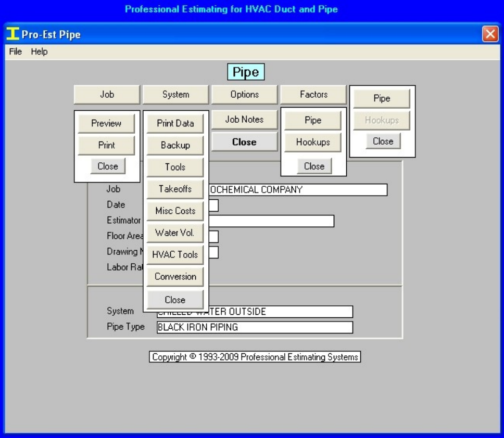Open Print Data from the System list
The width and height of the screenshot is (504, 438).
coord(175,123)
